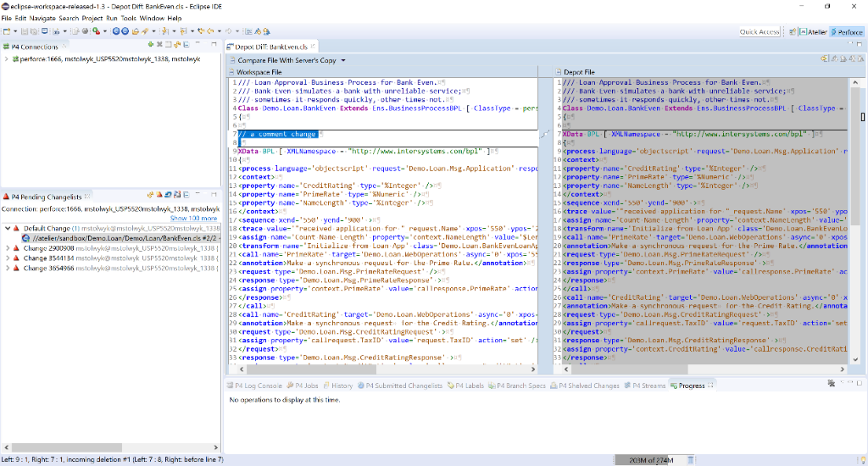Click the Previous Difference icon in compare toolbar
The width and height of the screenshot is (868, 466).
click(x=843, y=58)
